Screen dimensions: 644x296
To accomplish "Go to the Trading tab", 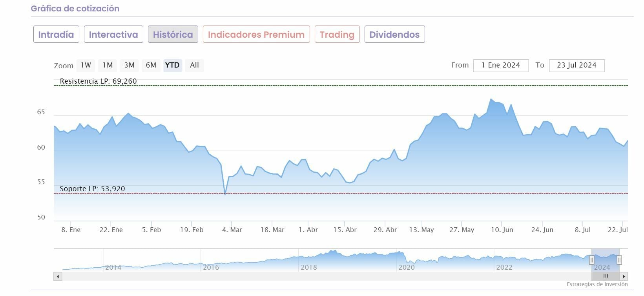I will pos(337,35).
